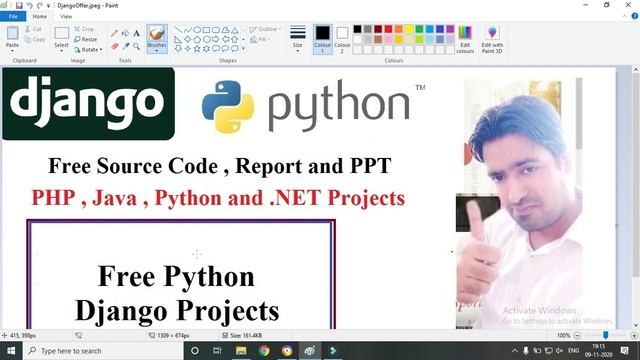Image resolution: width=640 pixels, height=360 pixels.
Task: Click the Undo arrow in title bar
Action: (x=29, y=5)
